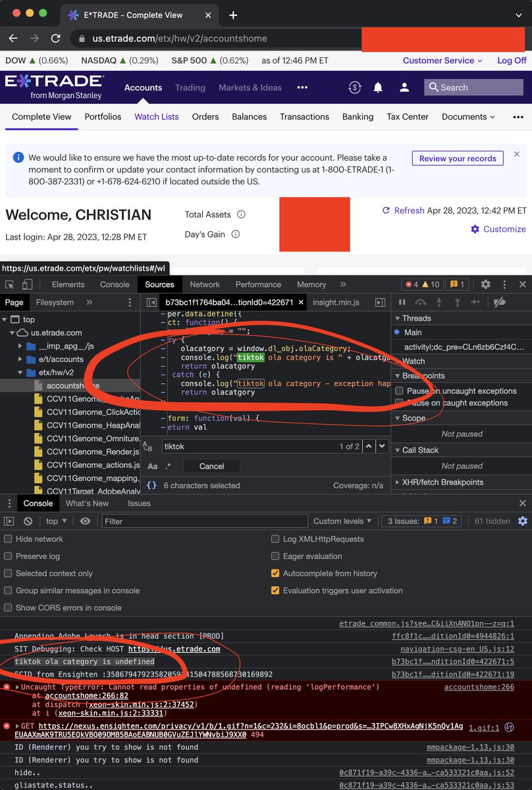Image resolution: width=532 pixels, height=790 pixels.
Task: Click the Review your records button
Action: pyautogui.click(x=457, y=158)
